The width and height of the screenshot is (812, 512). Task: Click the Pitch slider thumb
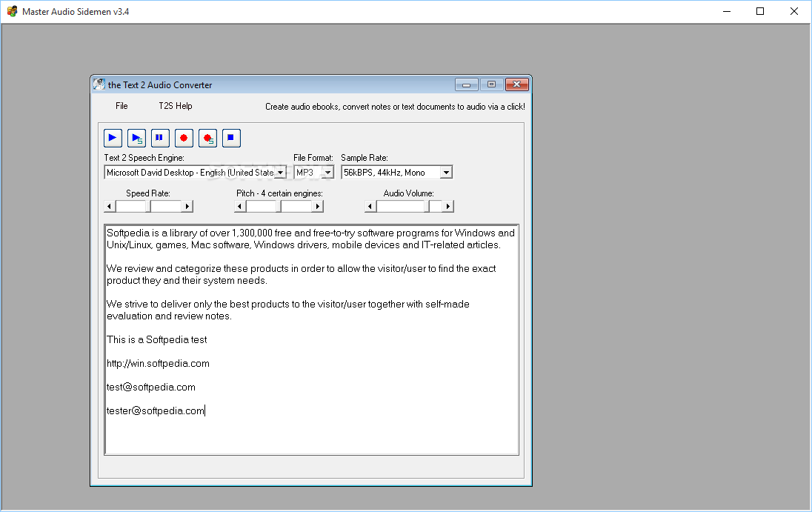tap(279, 207)
